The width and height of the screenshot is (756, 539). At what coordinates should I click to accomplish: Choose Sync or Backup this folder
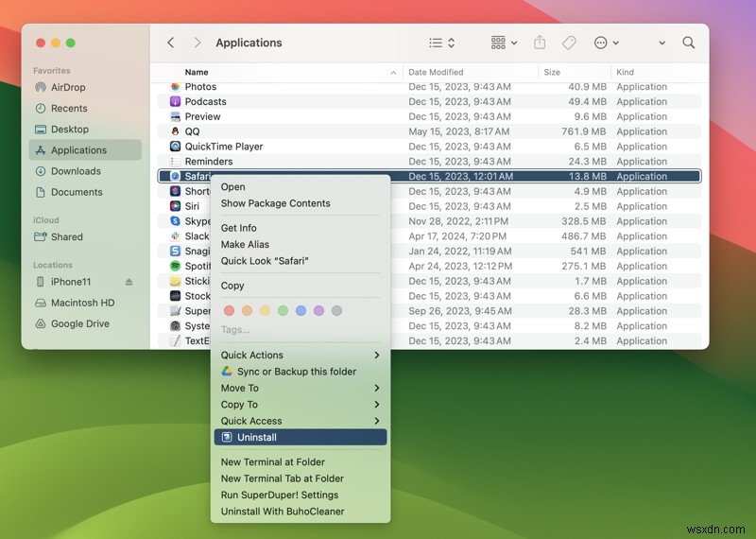(301, 372)
